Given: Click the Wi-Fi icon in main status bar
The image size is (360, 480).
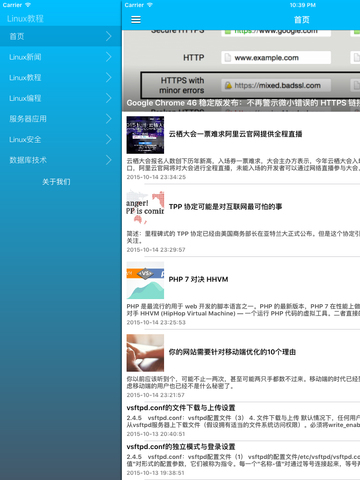Looking at the screenshot, I should (150, 5).
